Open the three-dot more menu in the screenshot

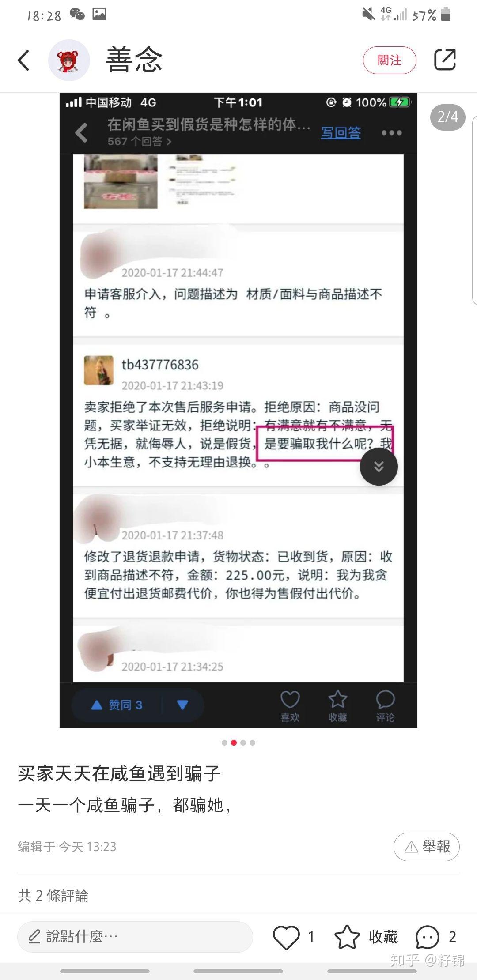click(x=391, y=132)
